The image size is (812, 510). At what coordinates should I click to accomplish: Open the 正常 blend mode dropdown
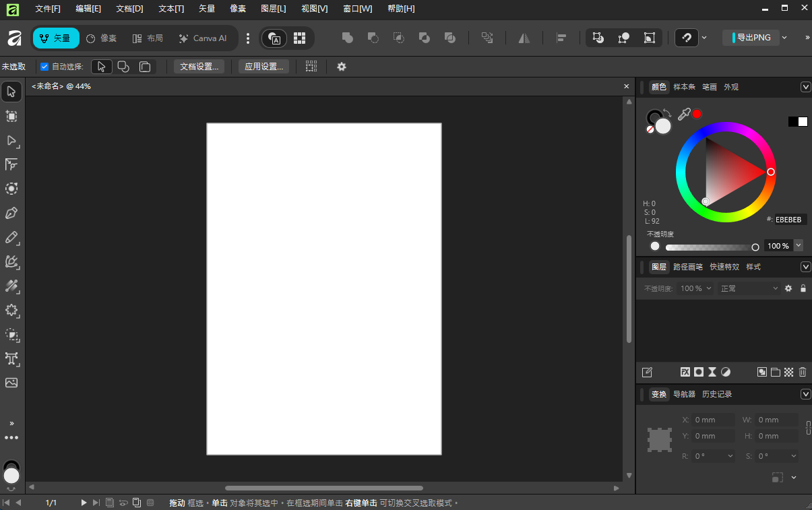click(x=749, y=288)
